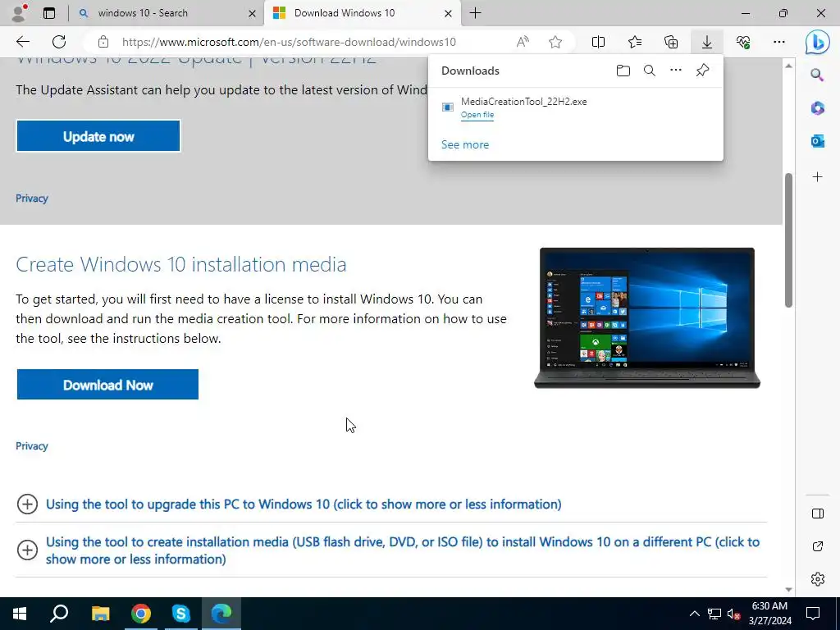The image size is (840, 630).
Task: Click the Update now button
Action: pos(98,136)
